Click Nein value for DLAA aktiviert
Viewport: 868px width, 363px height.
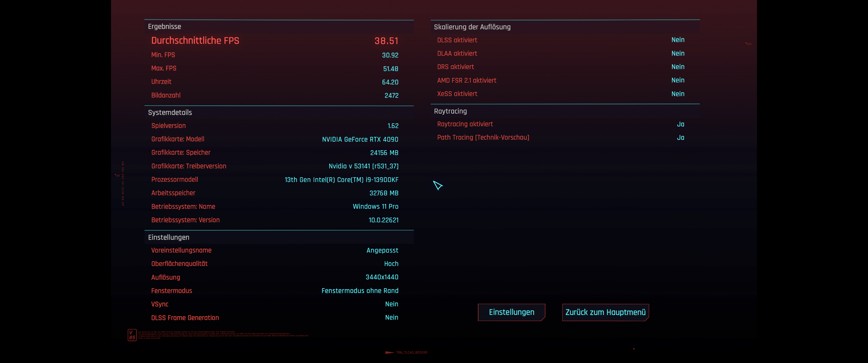677,53
